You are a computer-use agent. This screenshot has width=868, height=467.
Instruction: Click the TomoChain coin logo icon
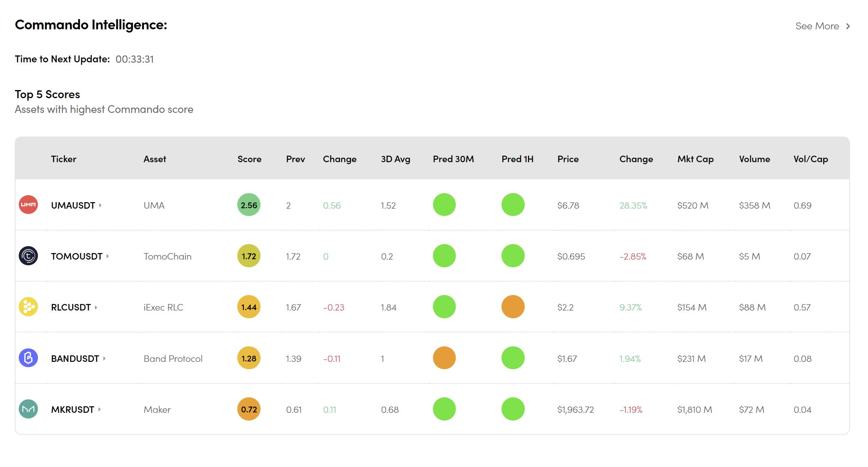(x=28, y=256)
